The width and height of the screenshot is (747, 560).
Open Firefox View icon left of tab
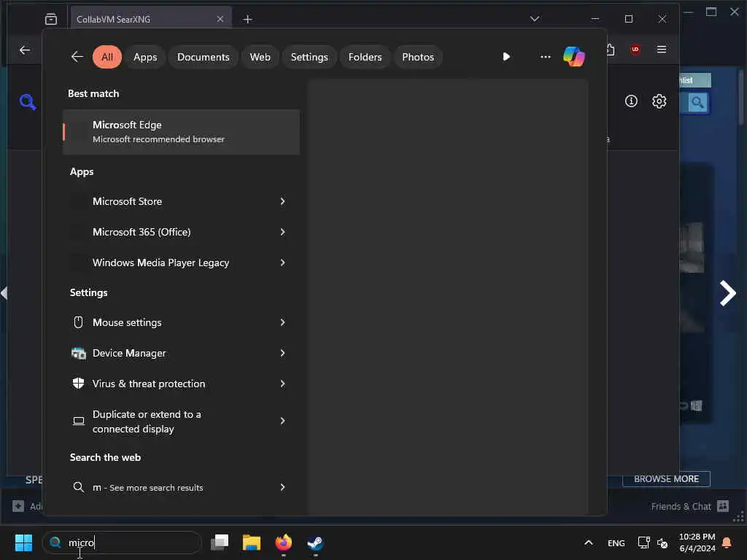(51, 19)
